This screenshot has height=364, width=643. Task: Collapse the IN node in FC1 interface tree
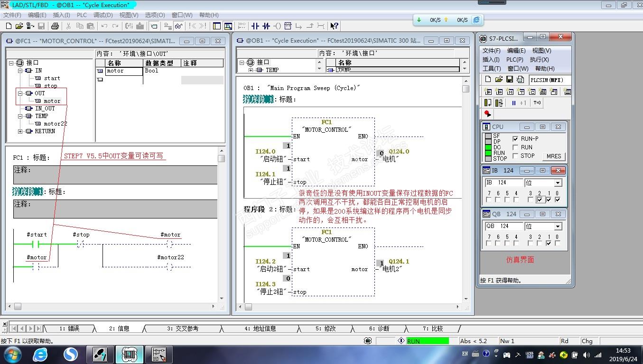[x=20, y=71]
